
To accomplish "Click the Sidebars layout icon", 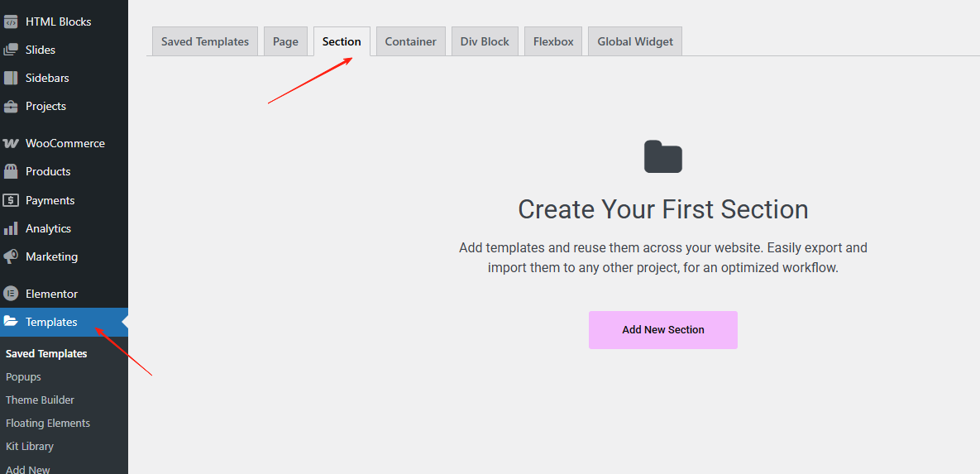I will (11, 78).
